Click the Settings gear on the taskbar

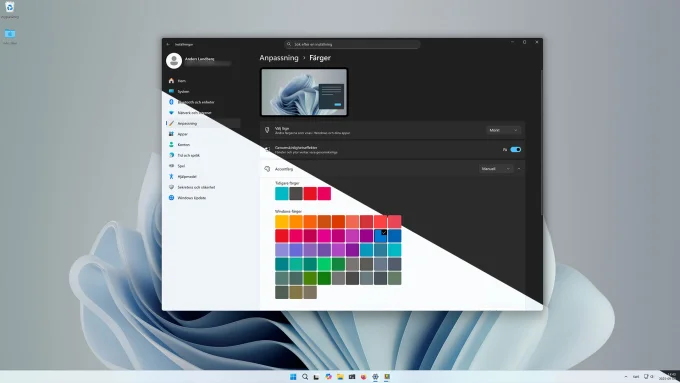tap(375, 376)
